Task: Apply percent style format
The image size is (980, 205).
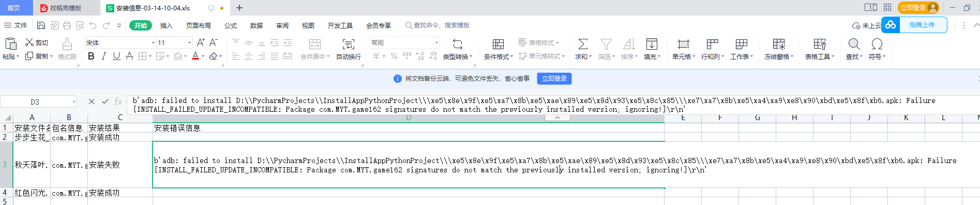Action: [394, 56]
